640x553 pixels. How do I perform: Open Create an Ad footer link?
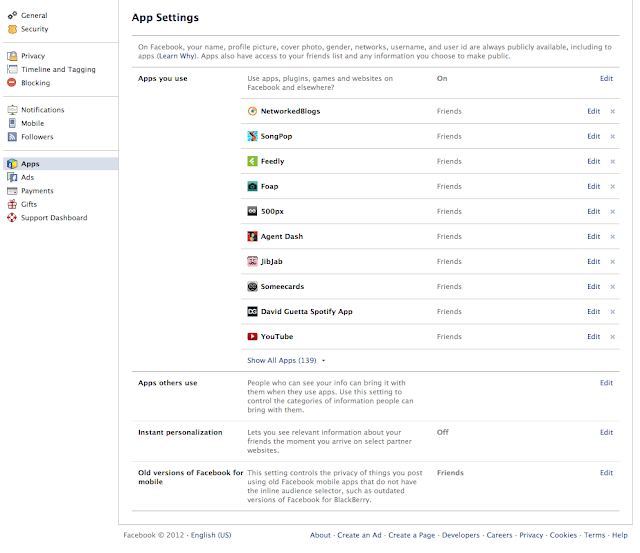tap(360, 535)
